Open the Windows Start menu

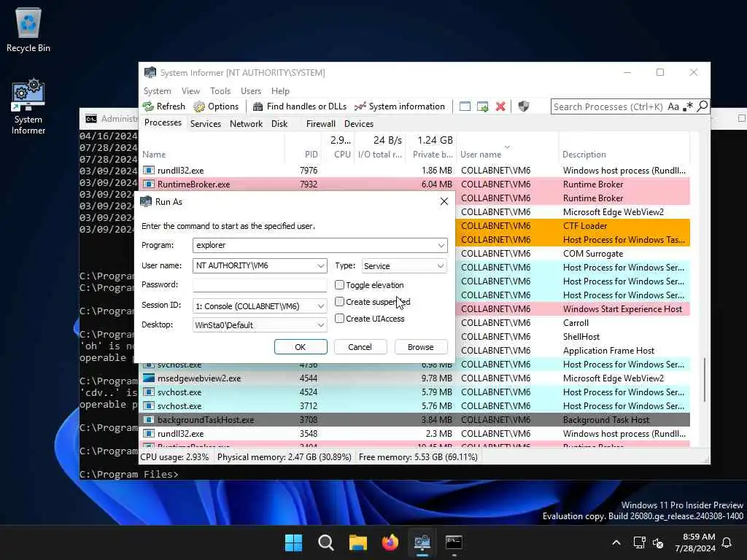tap(293, 542)
